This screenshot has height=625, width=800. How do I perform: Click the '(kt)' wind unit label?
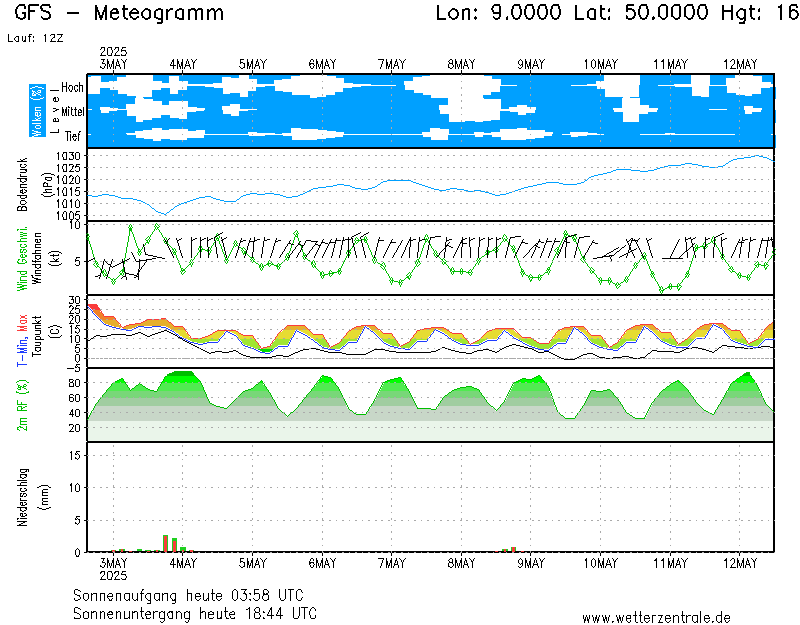coord(56,259)
